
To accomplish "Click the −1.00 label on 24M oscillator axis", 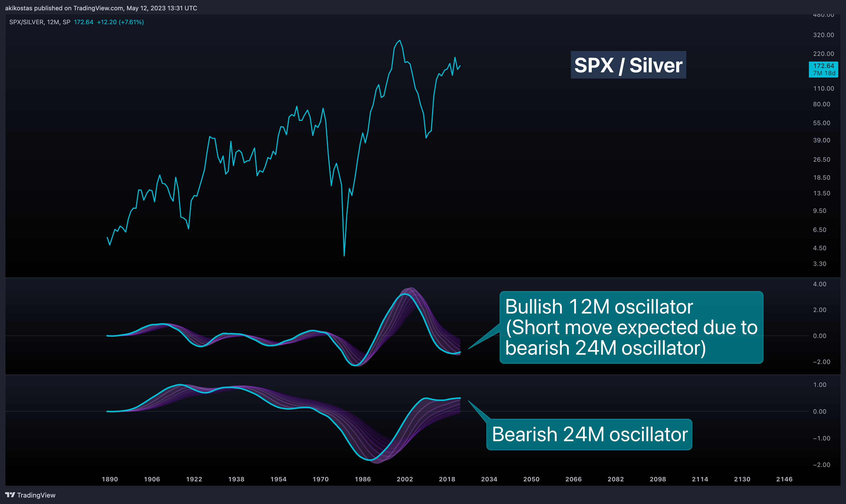I will pos(821,438).
